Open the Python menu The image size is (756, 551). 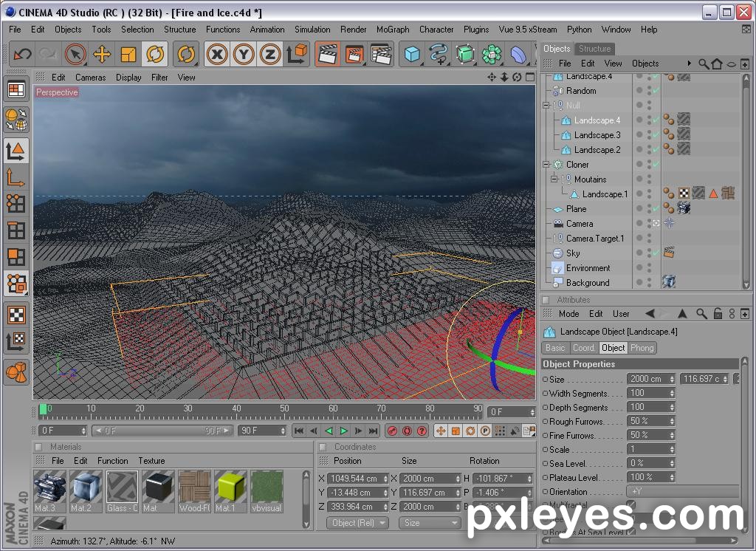coord(579,30)
